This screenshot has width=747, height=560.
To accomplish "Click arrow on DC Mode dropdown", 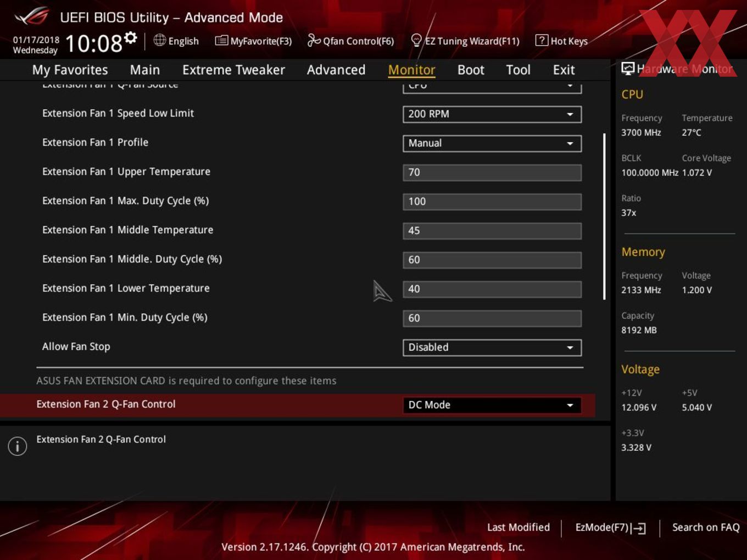I will tap(570, 405).
